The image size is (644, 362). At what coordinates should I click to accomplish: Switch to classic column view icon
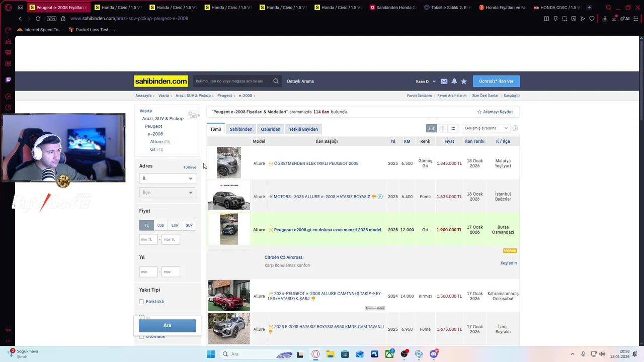click(x=431, y=128)
